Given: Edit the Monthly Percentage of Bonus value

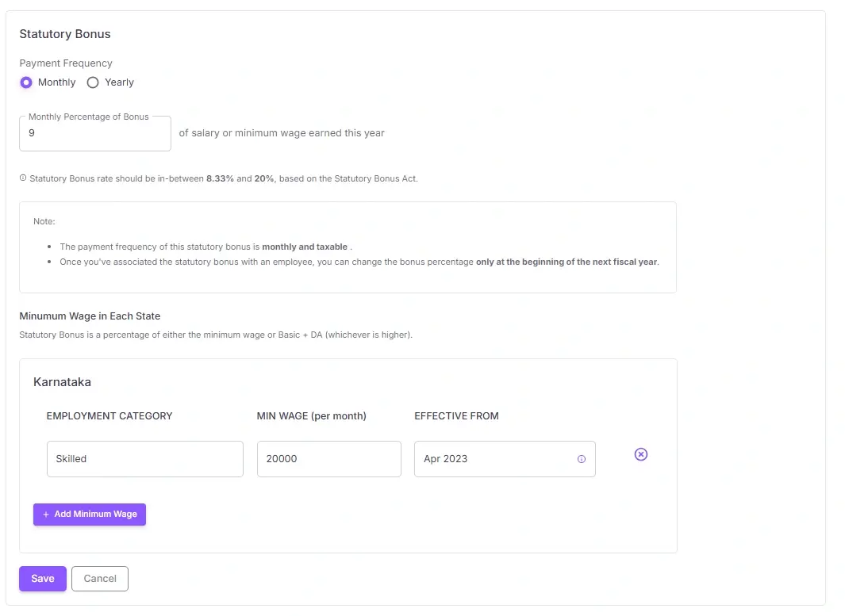Looking at the screenshot, I should (94, 132).
